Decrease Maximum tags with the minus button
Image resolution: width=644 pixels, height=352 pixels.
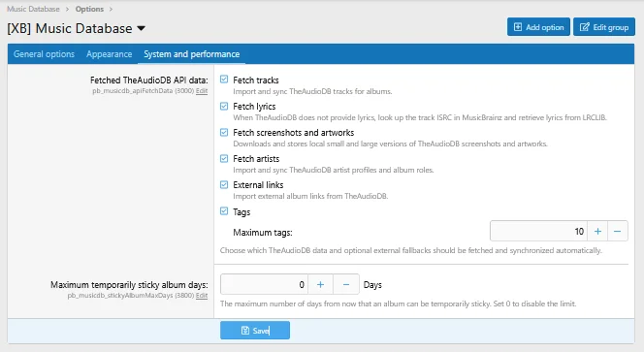coord(617,231)
